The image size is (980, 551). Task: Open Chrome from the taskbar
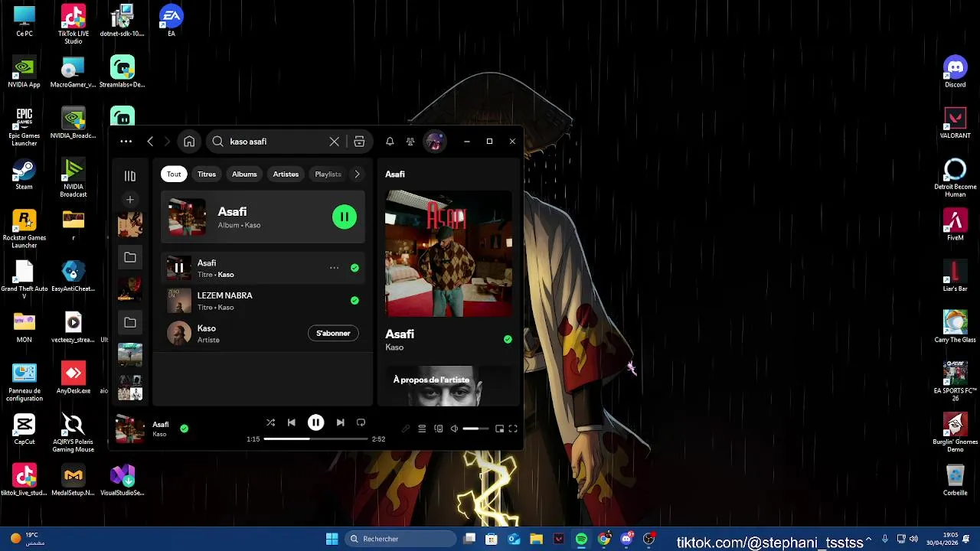pyautogui.click(x=604, y=539)
